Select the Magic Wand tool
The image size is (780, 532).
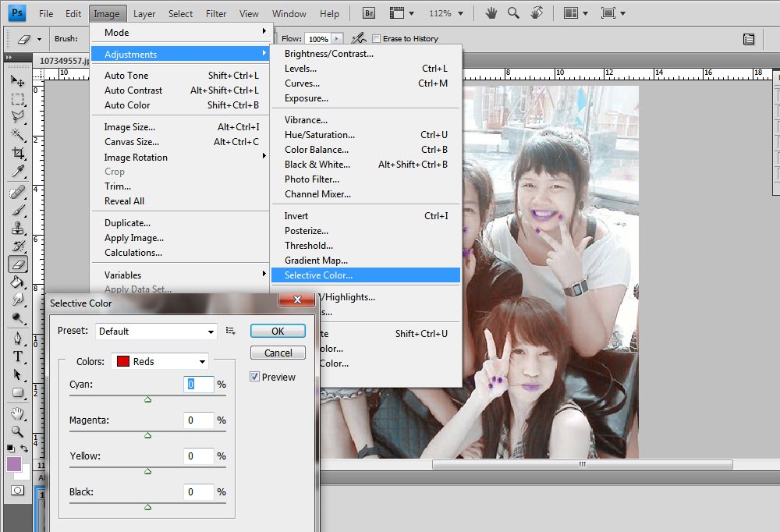point(17,135)
